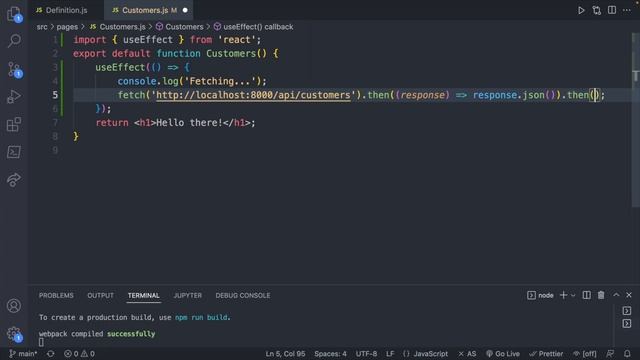Screen dimensions: 640x360
Task: Open the feedback icon in status bar
Action: click(x=610, y=353)
